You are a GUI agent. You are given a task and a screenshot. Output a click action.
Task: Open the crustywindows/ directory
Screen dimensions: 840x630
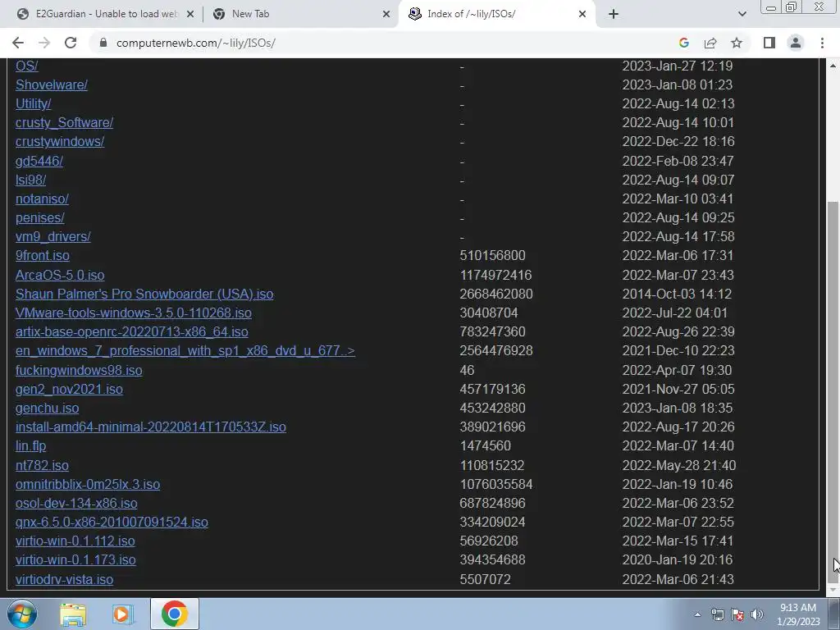tap(60, 141)
